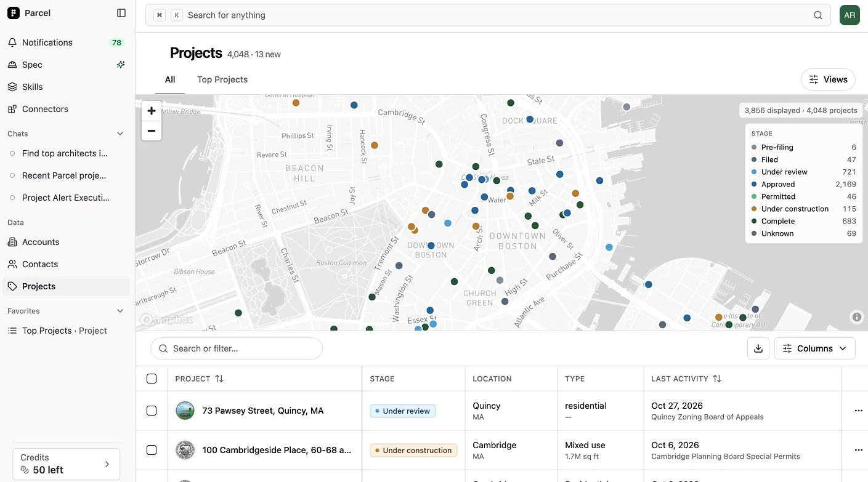Open the Columns dropdown
868x482 pixels.
pyautogui.click(x=814, y=348)
